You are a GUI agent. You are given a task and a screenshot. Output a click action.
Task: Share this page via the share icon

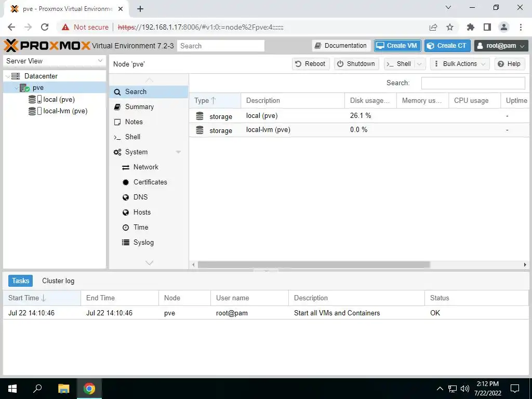tap(433, 27)
